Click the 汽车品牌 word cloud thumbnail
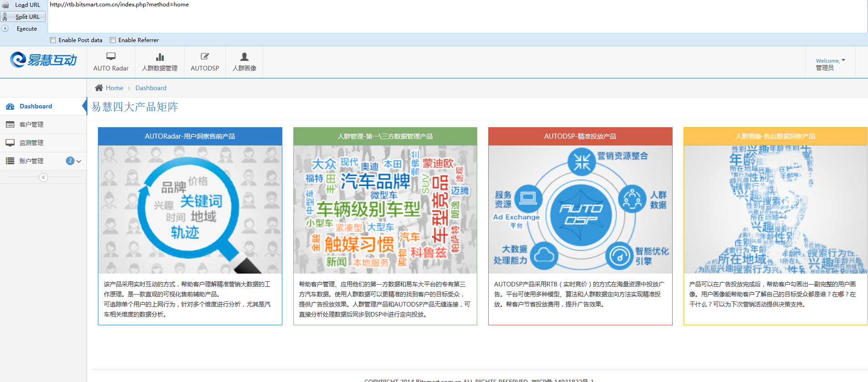The width and height of the screenshot is (868, 382). pyautogui.click(x=385, y=210)
